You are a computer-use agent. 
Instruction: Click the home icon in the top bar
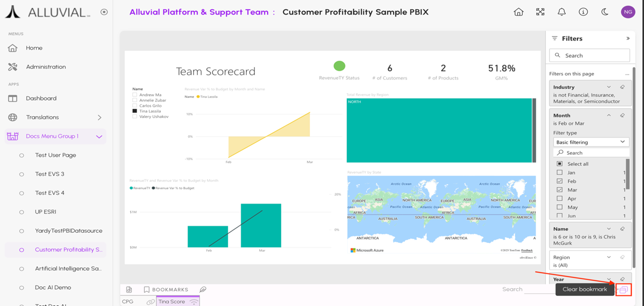[518, 12]
